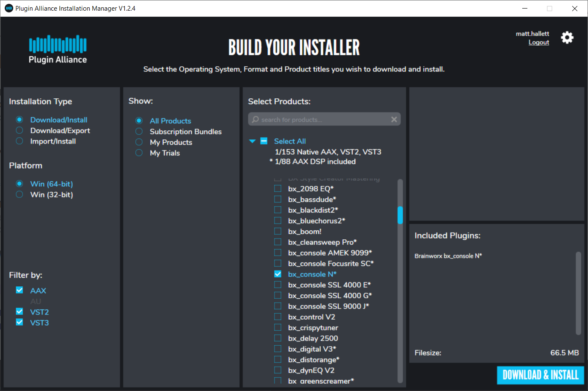
Task: Click the matt.hallett username
Action: tap(532, 34)
